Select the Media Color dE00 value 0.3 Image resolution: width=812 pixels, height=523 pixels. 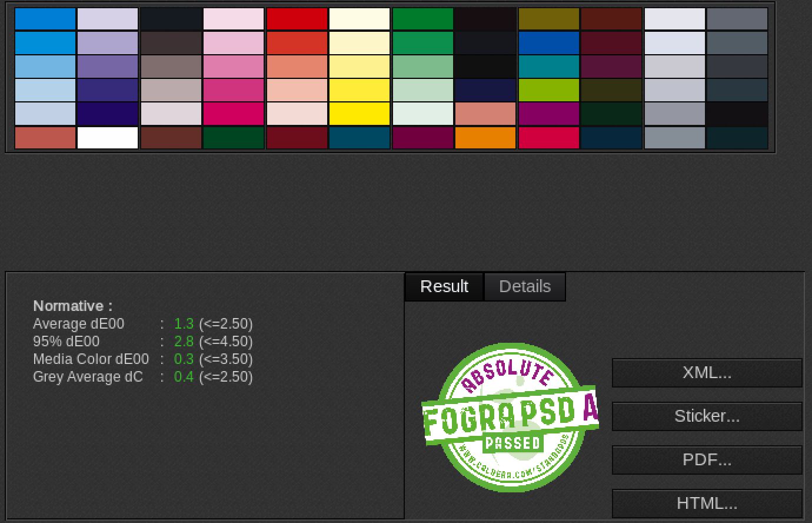pyautogui.click(x=184, y=359)
